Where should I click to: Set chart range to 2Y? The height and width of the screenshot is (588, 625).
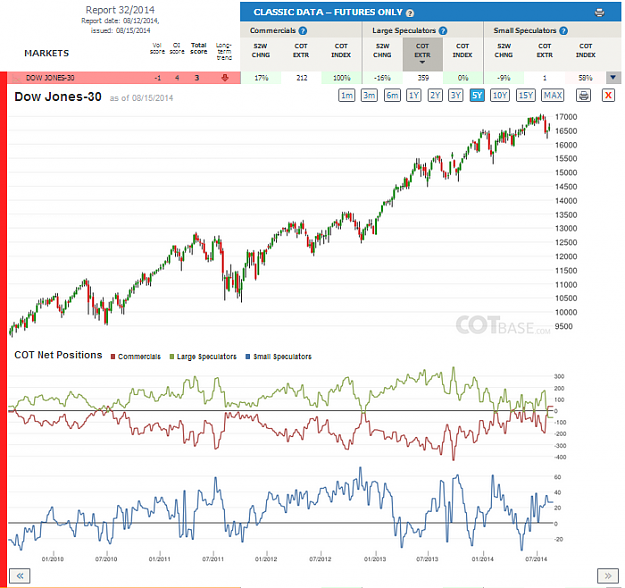(435, 95)
